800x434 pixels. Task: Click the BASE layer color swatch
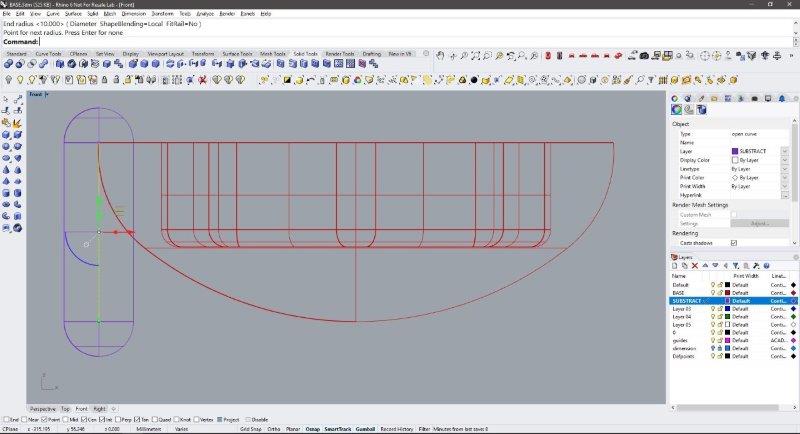click(x=728, y=293)
